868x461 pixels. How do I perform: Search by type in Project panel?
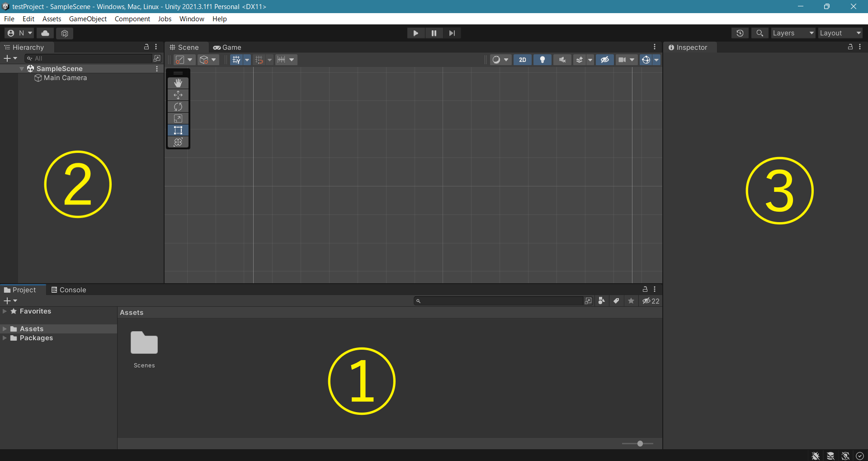pos(602,301)
